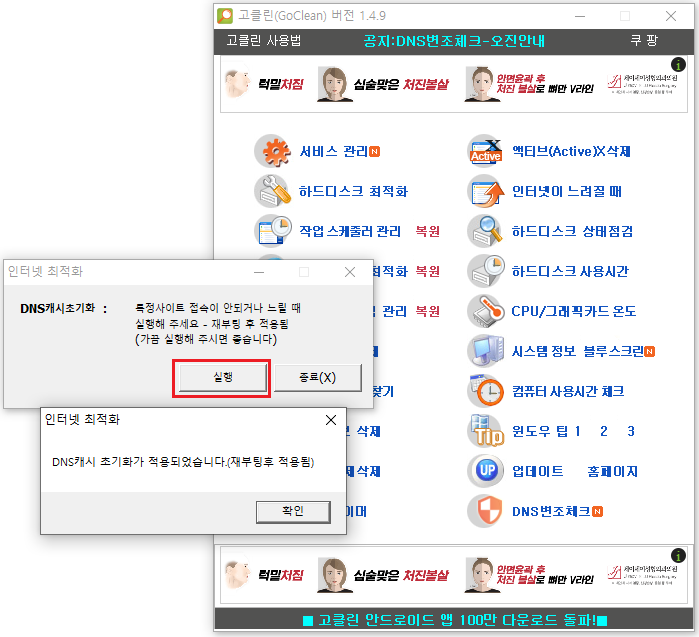Viewport: 699px width, 637px height.
Task: Click the 하드디스크 상태점검 magnifier icon
Action: click(x=486, y=231)
